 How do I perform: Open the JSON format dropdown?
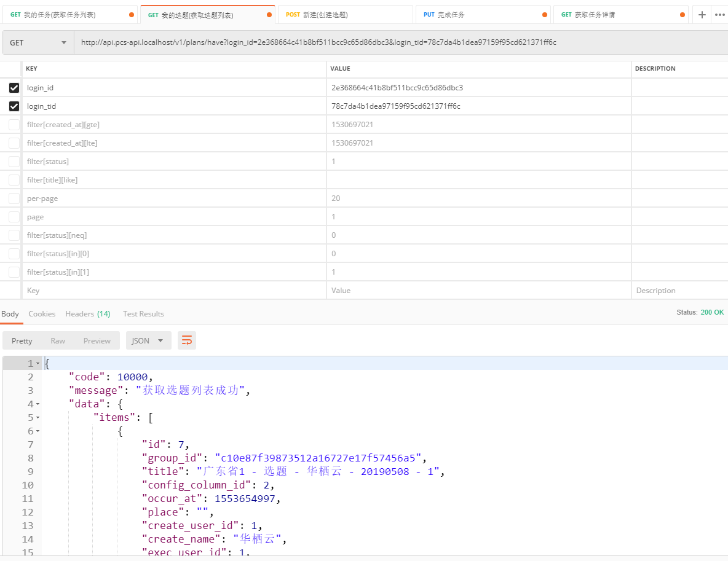(x=148, y=340)
